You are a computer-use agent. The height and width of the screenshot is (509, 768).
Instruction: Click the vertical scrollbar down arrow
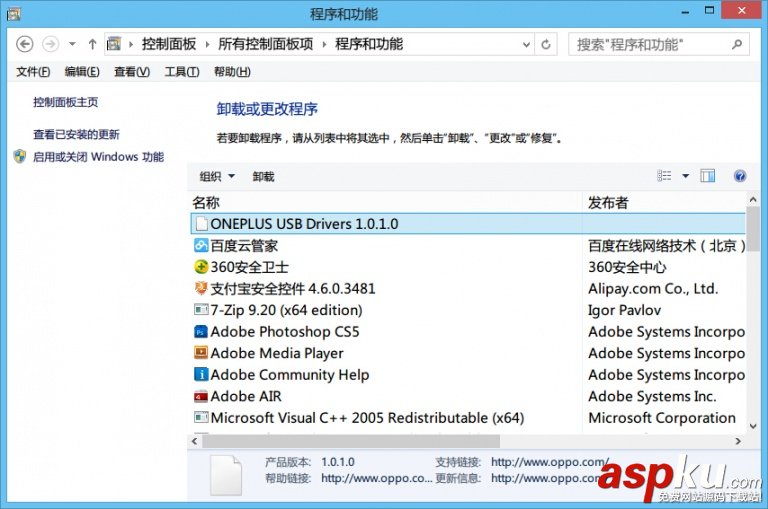(x=753, y=426)
